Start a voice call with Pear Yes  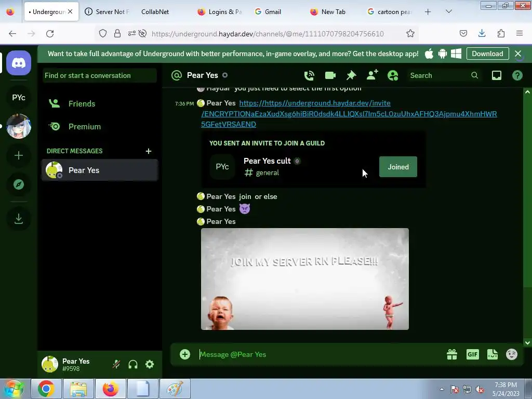309,75
